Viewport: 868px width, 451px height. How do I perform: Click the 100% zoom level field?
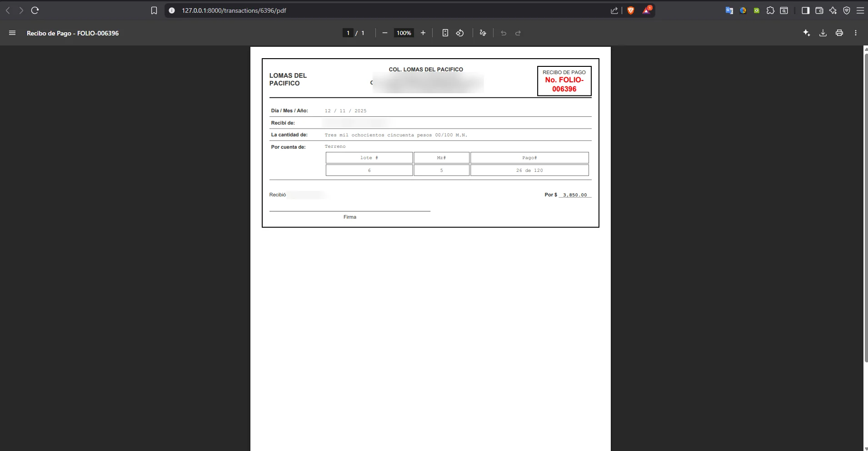pos(404,33)
